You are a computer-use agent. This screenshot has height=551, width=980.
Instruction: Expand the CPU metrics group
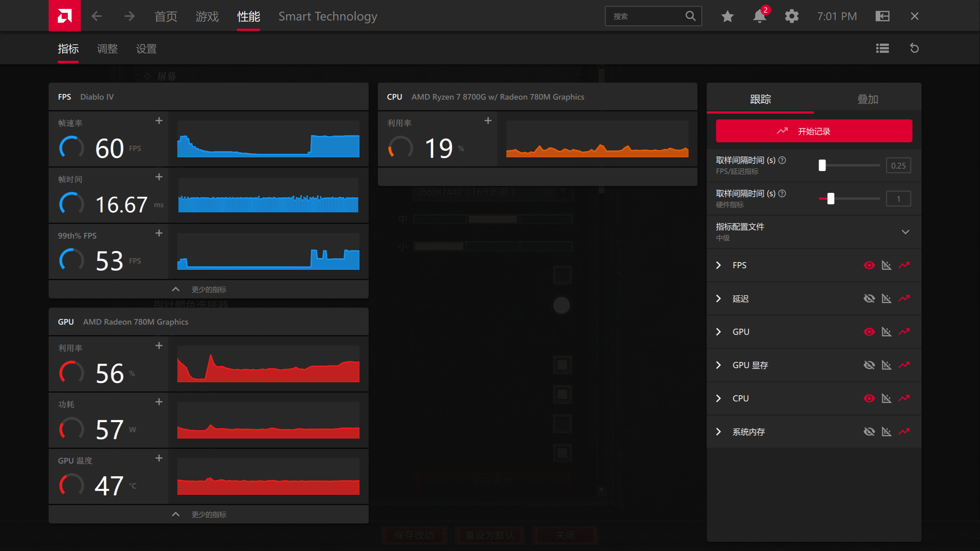(x=719, y=398)
